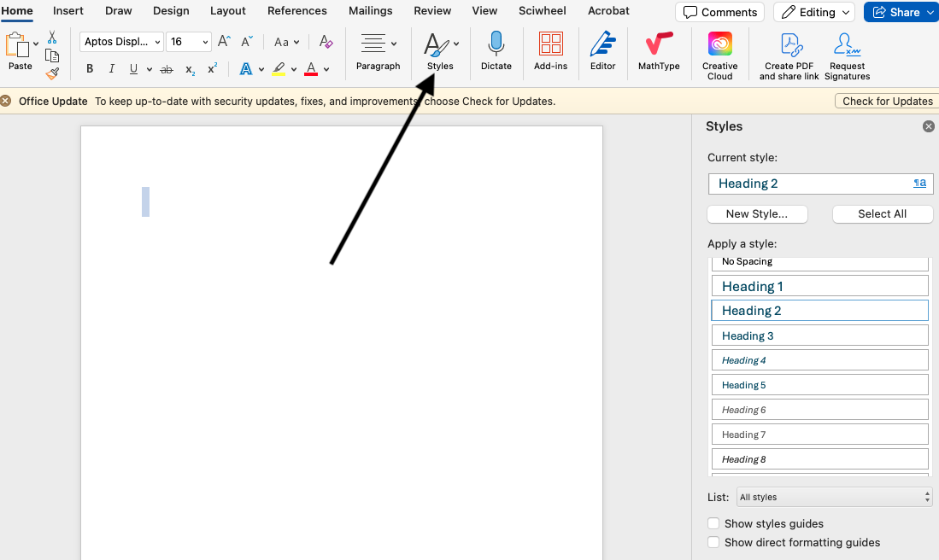Click the Copy icon
This screenshot has width=939, height=560.
(52, 55)
